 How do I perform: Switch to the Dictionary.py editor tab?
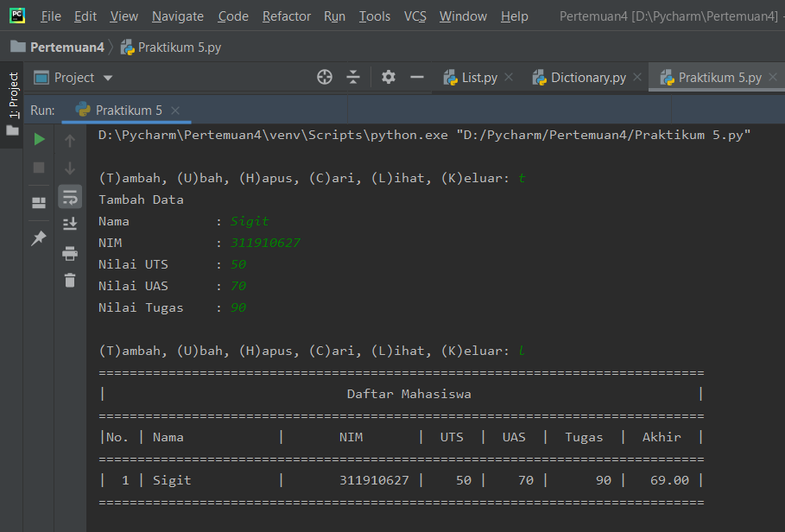[588, 78]
